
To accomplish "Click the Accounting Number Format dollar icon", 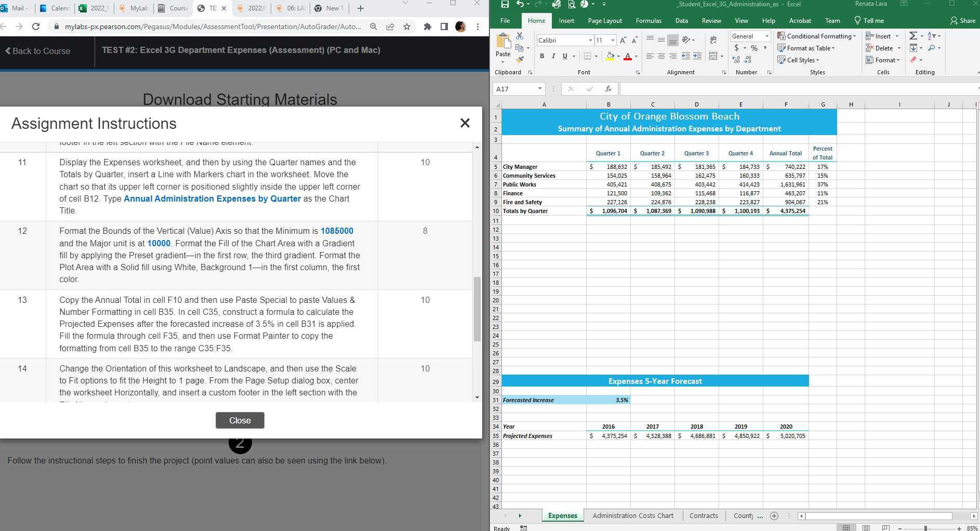I will [x=736, y=48].
